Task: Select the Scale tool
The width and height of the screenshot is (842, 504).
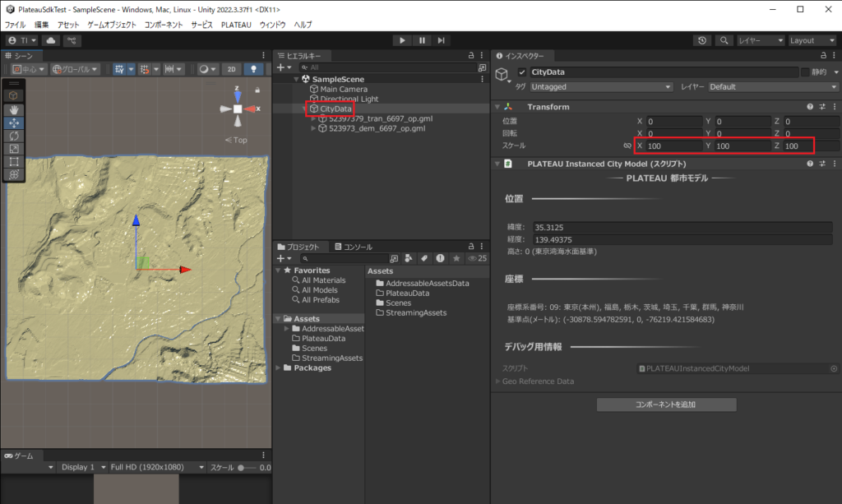Action: [x=14, y=149]
